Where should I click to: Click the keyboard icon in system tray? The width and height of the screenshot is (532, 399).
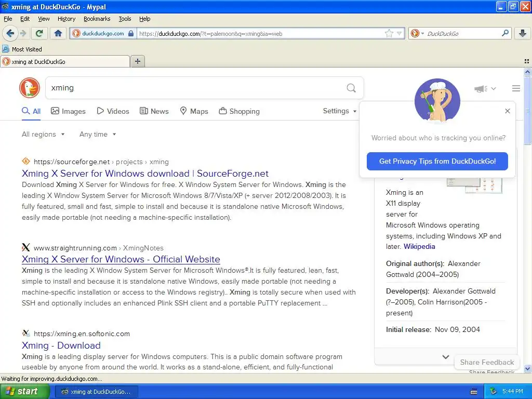tap(474, 392)
